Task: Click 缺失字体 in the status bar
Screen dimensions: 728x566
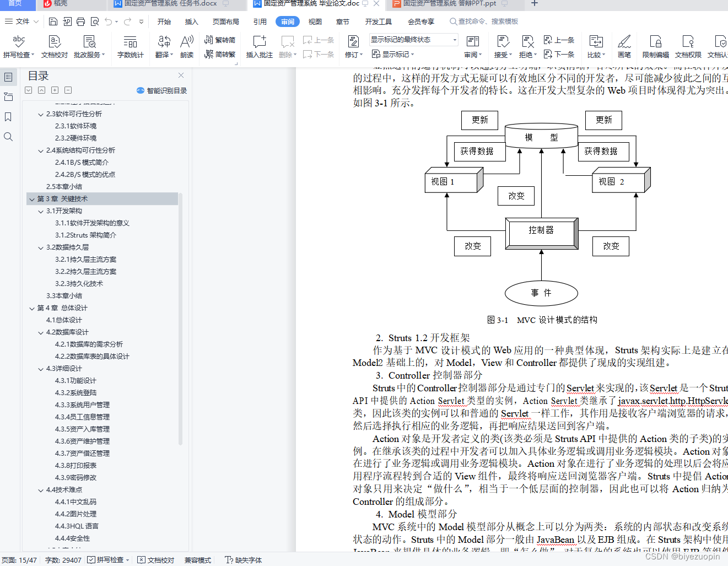Action: click(244, 560)
